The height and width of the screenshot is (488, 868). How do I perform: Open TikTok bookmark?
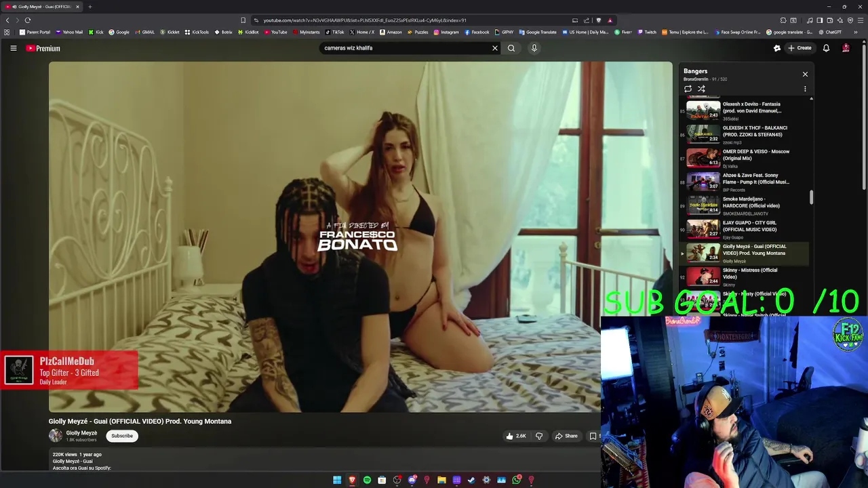pos(335,32)
